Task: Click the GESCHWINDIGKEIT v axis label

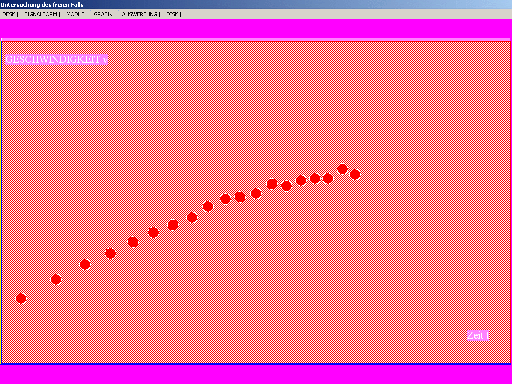Action: 57,59
